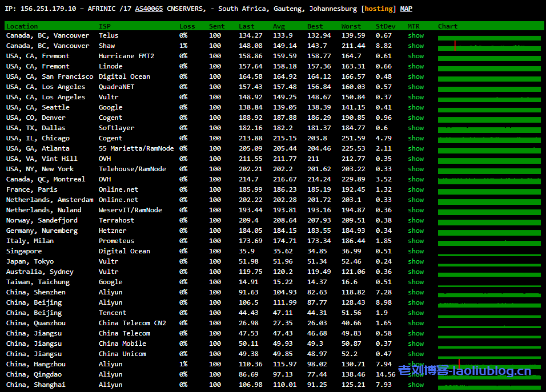Show MTR for Hetzner Nuremberg row
This screenshot has height=392, width=546.
416,231
